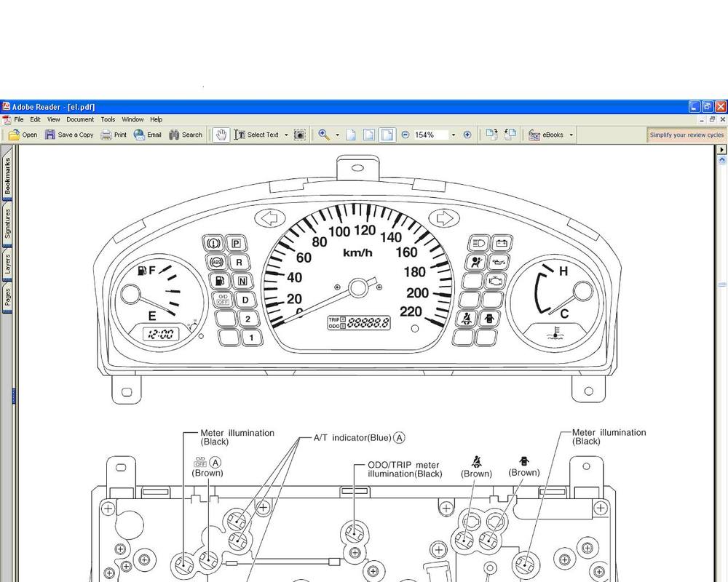The height and width of the screenshot is (582, 728).
Task: Open the eBooks dropdown arrow
Action: pos(571,135)
